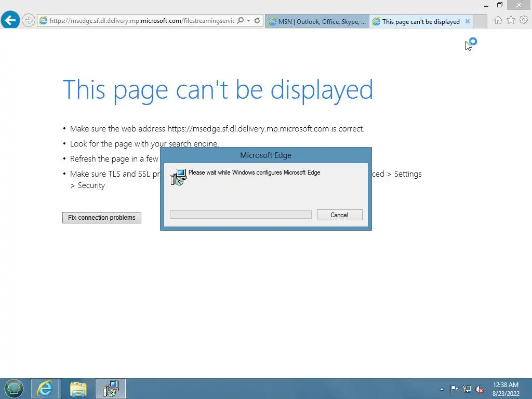Open File Explorer from the taskbar

click(78, 389)
